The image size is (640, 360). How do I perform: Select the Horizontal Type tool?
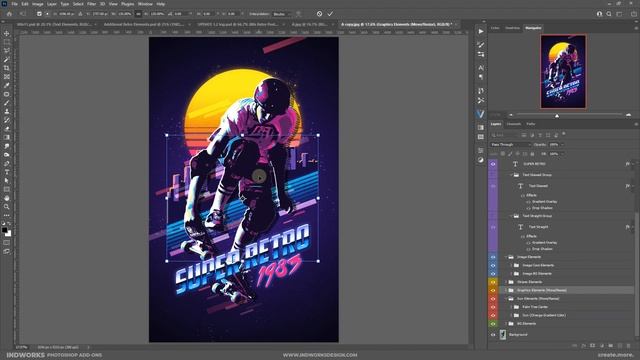7,172
